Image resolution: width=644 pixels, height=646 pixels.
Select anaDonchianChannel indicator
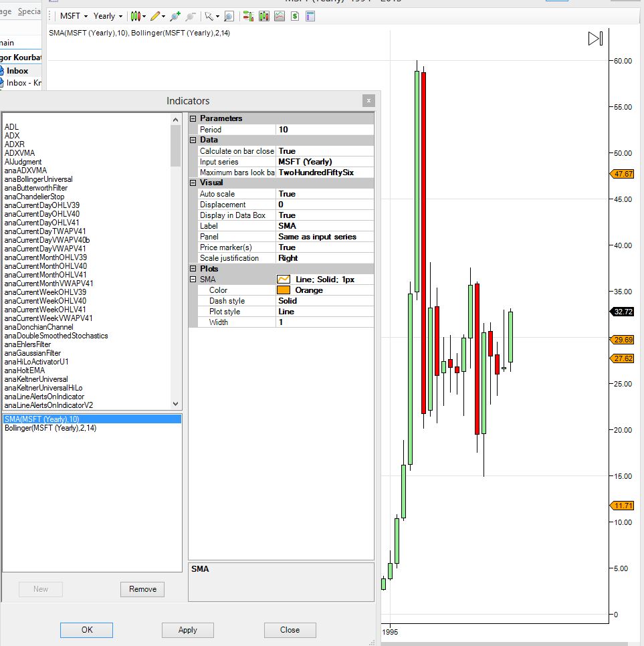39,327
